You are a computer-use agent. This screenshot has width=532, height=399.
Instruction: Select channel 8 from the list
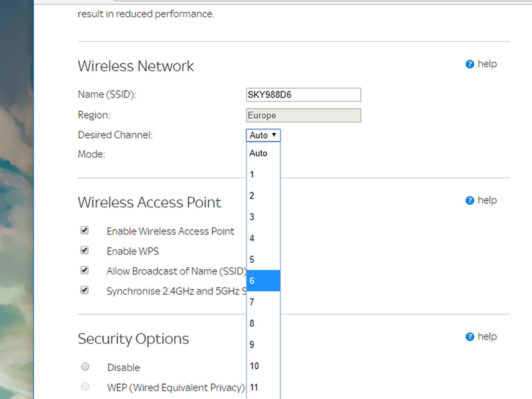click(262, 323)
